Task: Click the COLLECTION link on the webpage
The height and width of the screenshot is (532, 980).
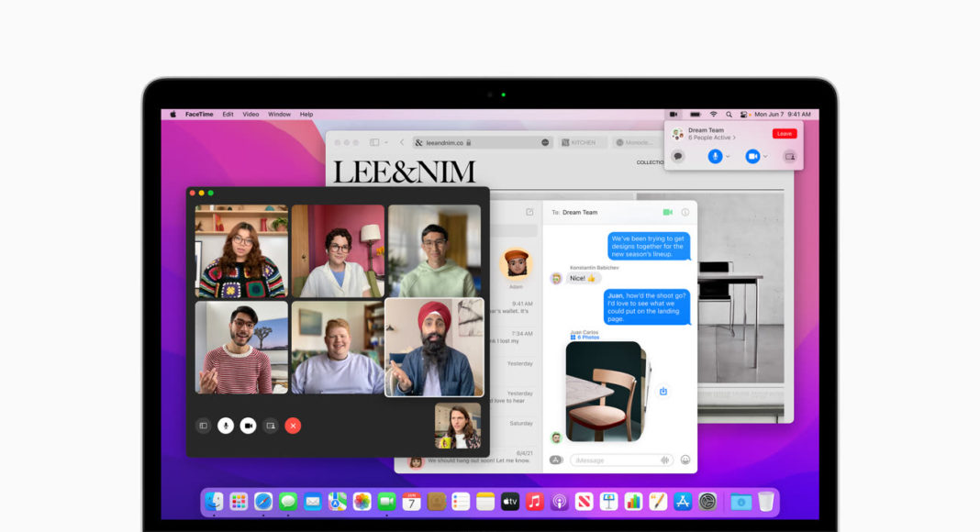Action: click(650, 162)
